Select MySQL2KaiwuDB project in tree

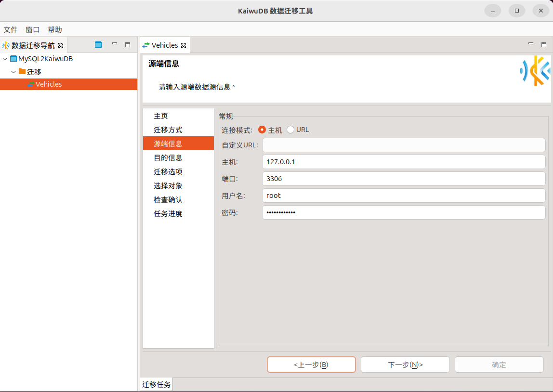pyautogui.click(x=45, y=59)
